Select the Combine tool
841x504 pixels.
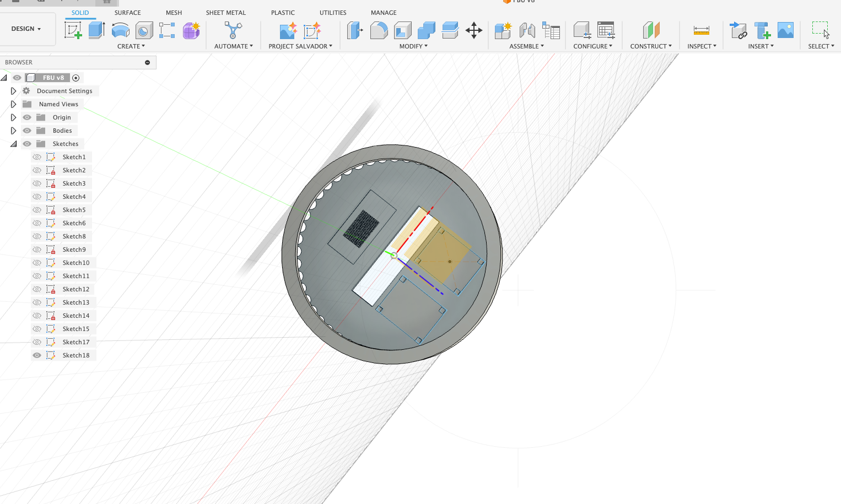tap(427, 30)
